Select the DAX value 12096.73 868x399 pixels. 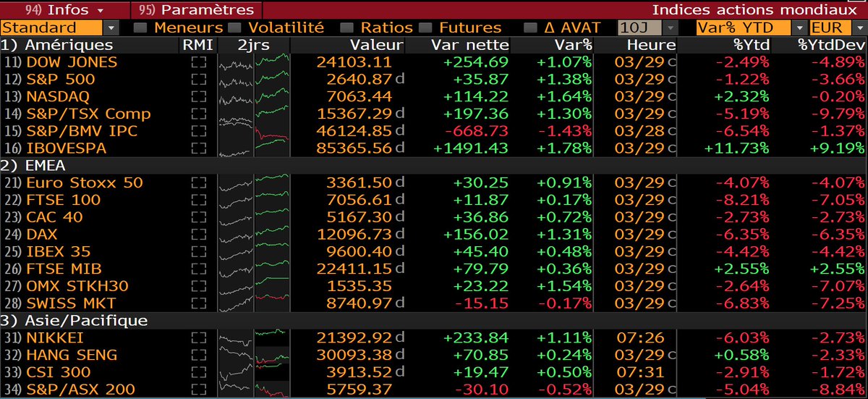click(x=354, y=234)
